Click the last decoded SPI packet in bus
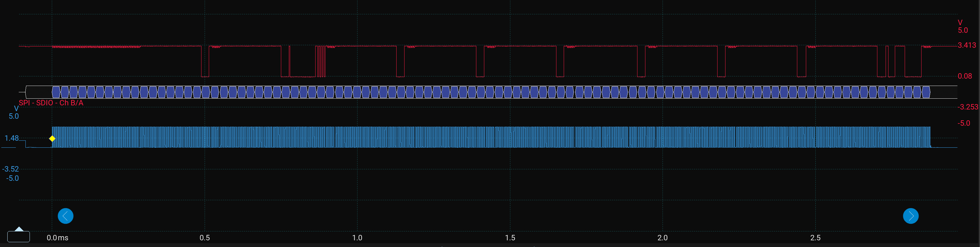Screen dimensions: 980x247 tap(926, 92)
